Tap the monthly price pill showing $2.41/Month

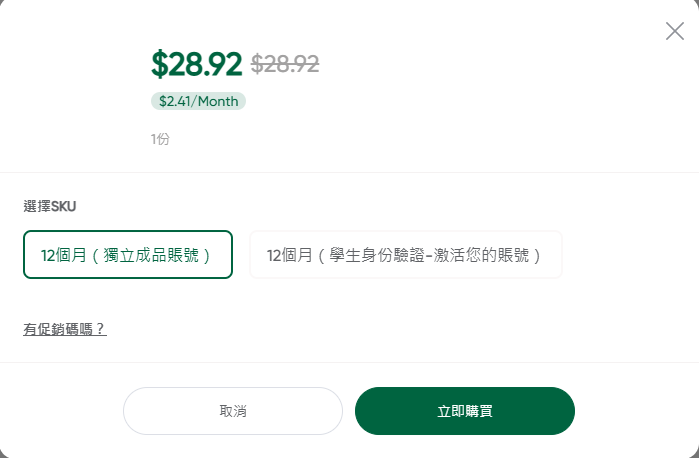pyautogui.click(x=198, y=101)
